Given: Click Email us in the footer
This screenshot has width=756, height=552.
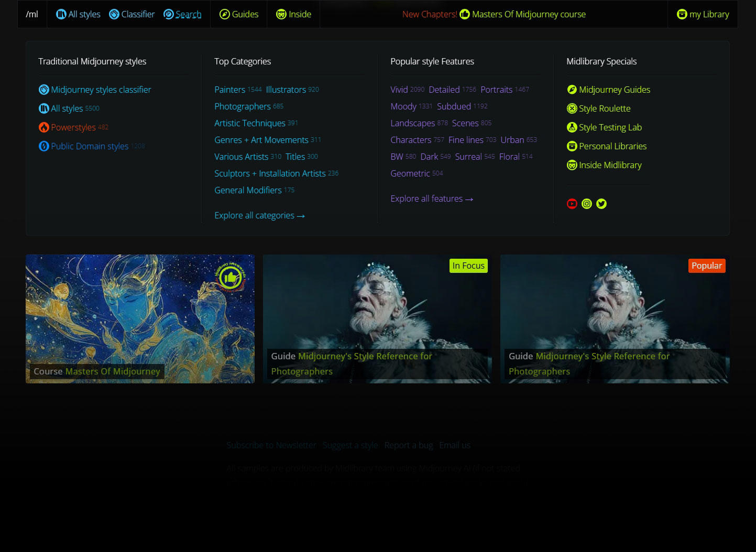Looking at the screenshot, I should point(455,445).
